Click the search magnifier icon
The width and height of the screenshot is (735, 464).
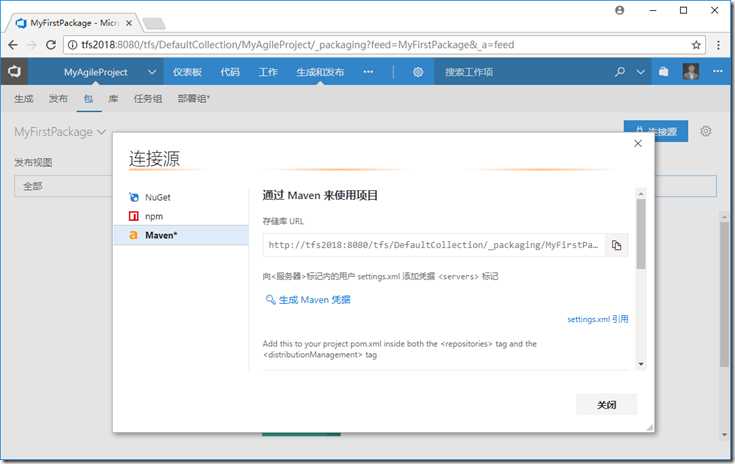620,72
